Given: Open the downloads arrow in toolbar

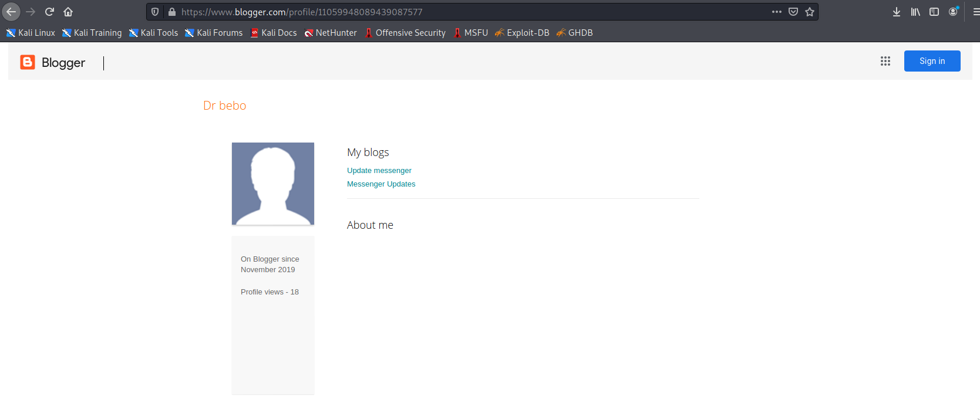Looking at the screenshot, I should 896,12.
